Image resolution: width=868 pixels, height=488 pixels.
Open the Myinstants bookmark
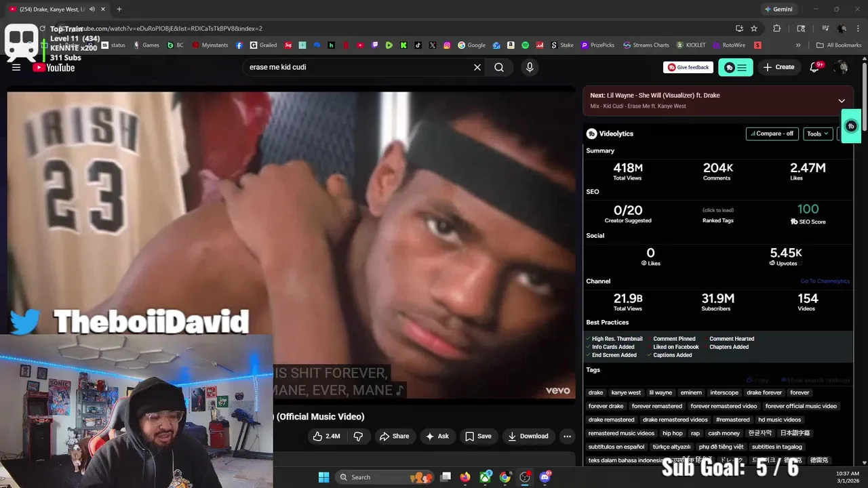211,45
